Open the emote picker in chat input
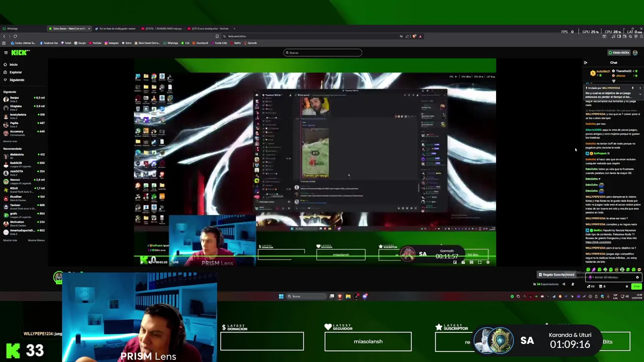This screenshot has width=644, height=362. 637,278
